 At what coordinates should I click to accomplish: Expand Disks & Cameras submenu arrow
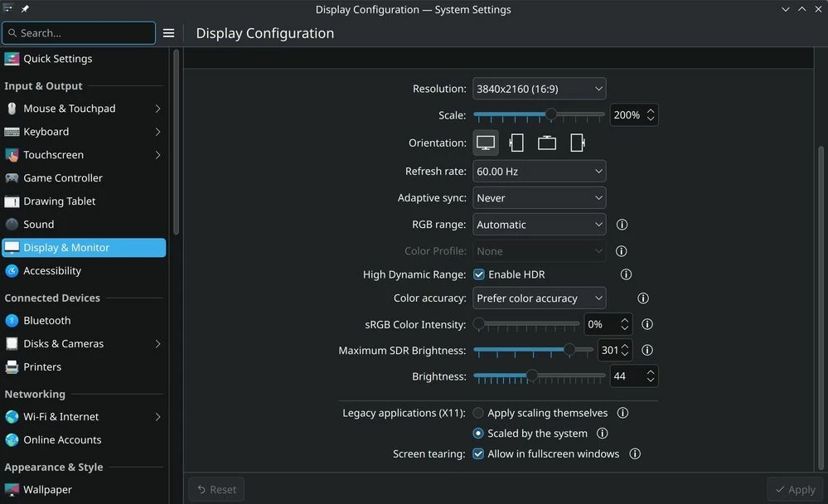(x=157, y=343)
